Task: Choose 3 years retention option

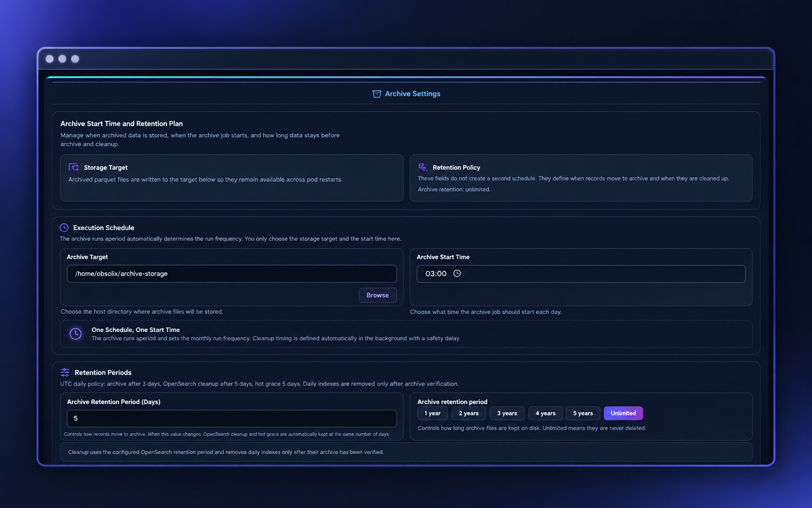Action: (507, 413)
